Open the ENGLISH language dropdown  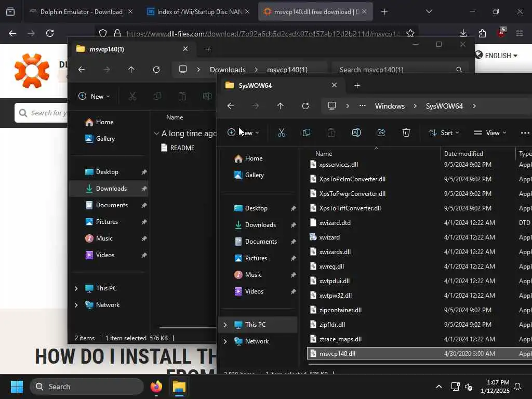497,56
